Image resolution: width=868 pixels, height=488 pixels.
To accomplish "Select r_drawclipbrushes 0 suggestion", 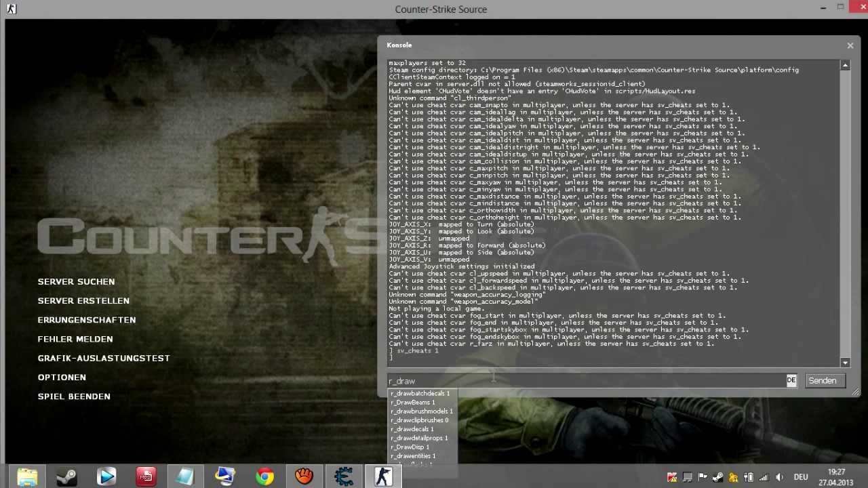I will click(420, 420).
